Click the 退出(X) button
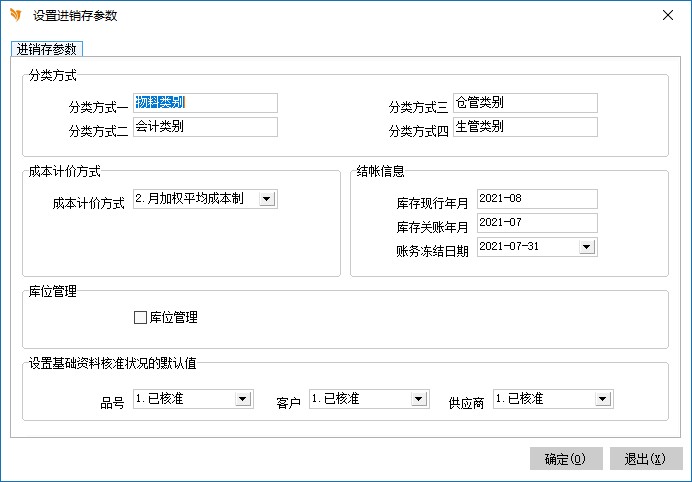The image size is (692, 482). pyautogui.click(x=645, y=459)
